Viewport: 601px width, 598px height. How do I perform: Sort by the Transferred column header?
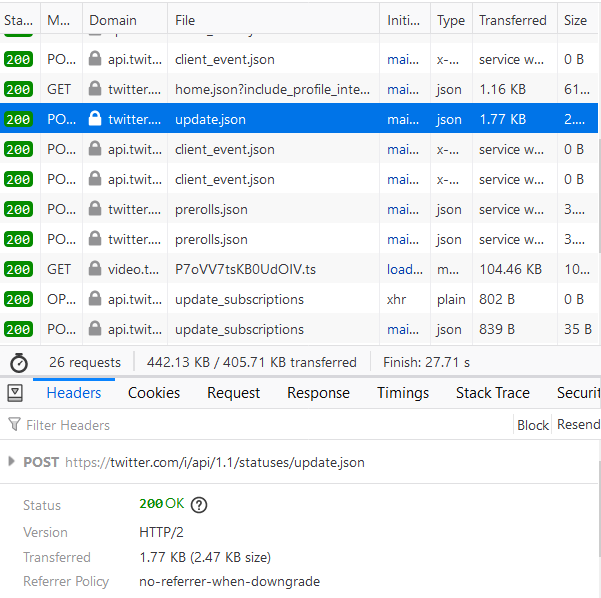coord(514,20)
